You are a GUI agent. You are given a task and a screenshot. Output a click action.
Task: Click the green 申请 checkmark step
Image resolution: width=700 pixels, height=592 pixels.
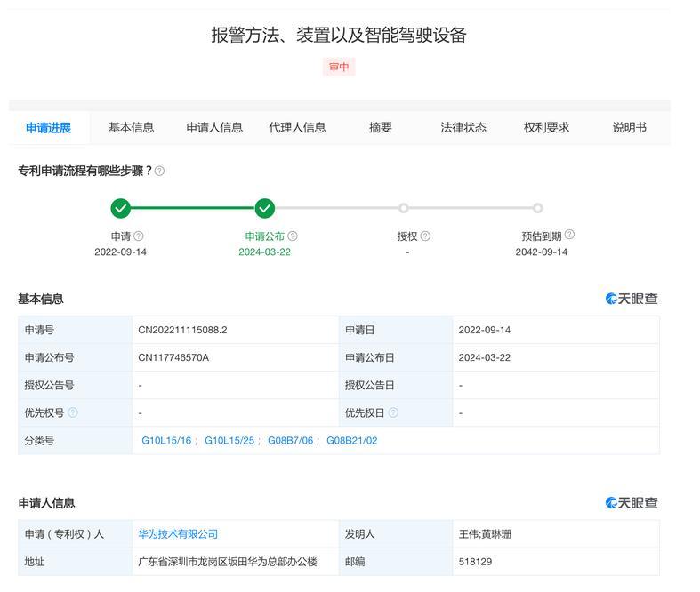(121, 208)
